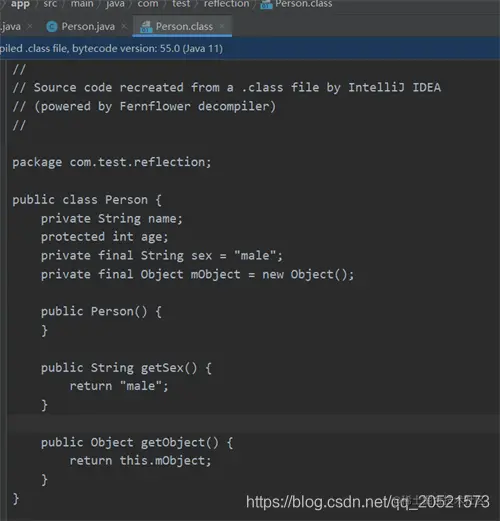Select the com package in breadcrumb
Screen dimensions: 500x521
click(x=148, y=4)
